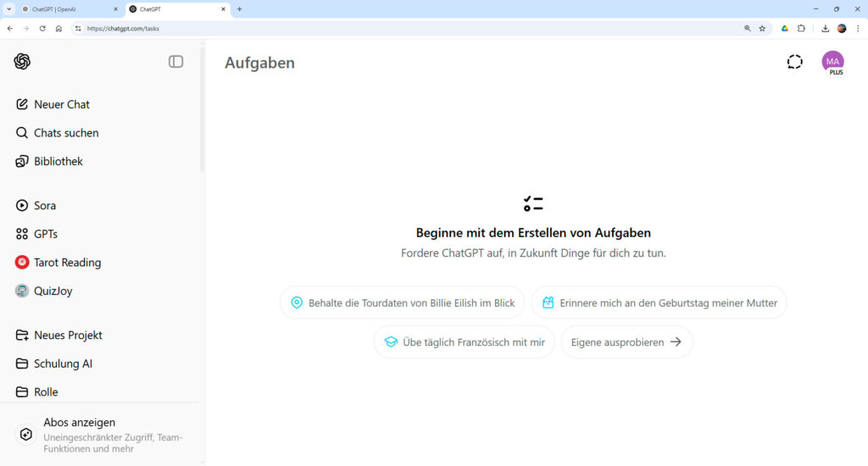
Task: Click the address bar URL chatgpt.com/tasks
Action: click(x=123, y=29)
